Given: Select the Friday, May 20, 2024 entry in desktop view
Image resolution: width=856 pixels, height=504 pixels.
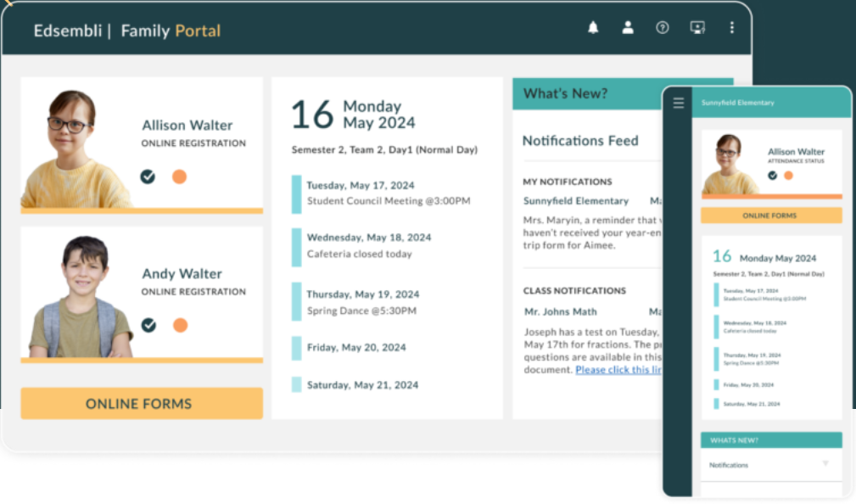Looking at the screenshot, I should [x=356, y=347].
